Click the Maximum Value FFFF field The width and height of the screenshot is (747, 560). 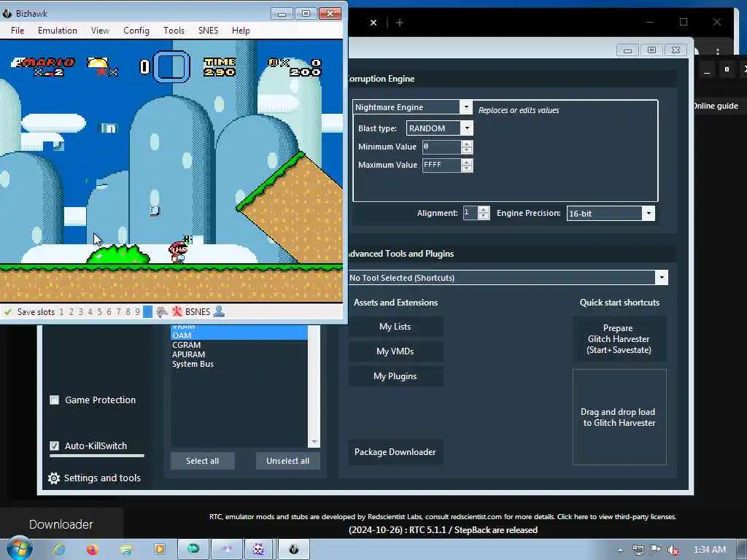(441, 165)
